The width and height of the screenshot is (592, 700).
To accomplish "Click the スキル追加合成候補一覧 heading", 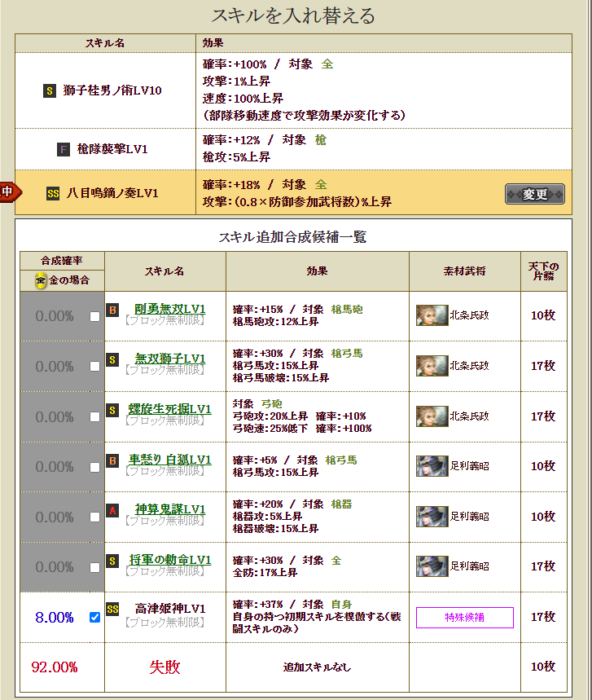I will pos(292,236).
